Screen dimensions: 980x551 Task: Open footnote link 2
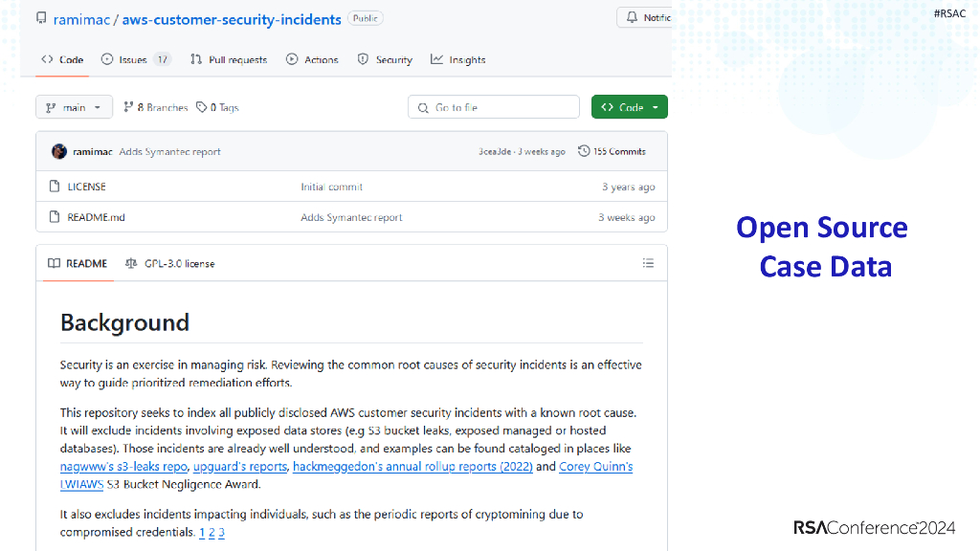pyautogui.click(x=212, y=532)
